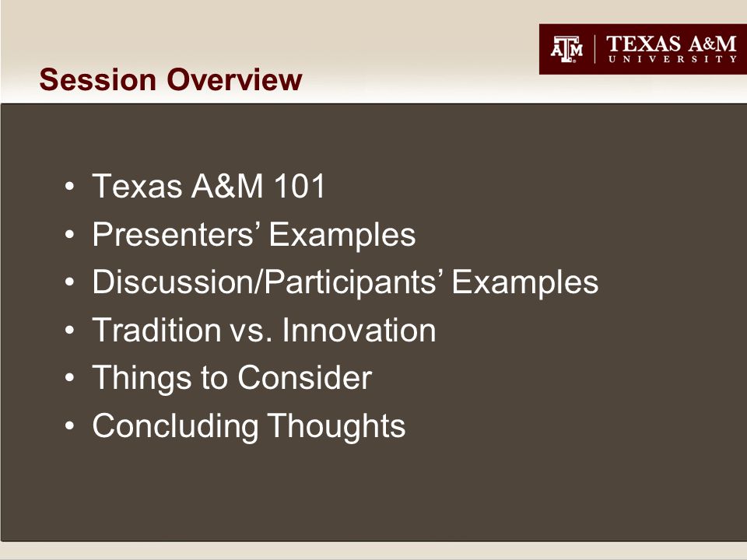Select the Presenters' Examples bullet text

[x=254, y=234]
